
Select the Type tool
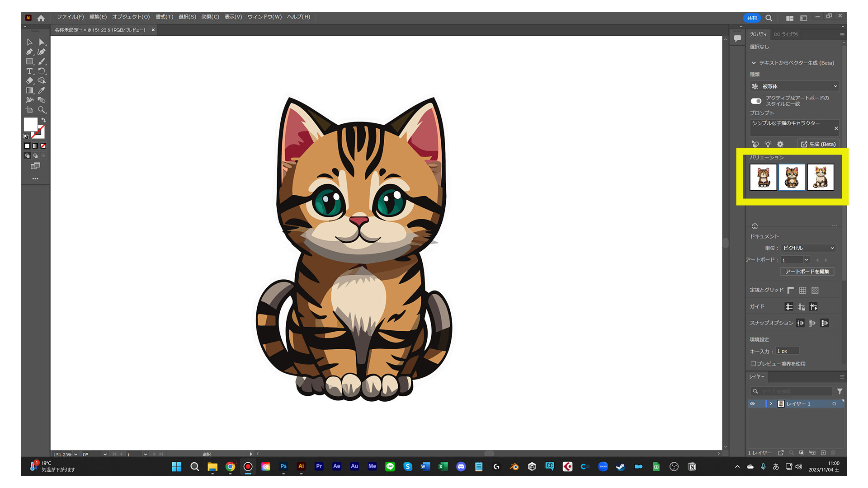coord(29,71)
